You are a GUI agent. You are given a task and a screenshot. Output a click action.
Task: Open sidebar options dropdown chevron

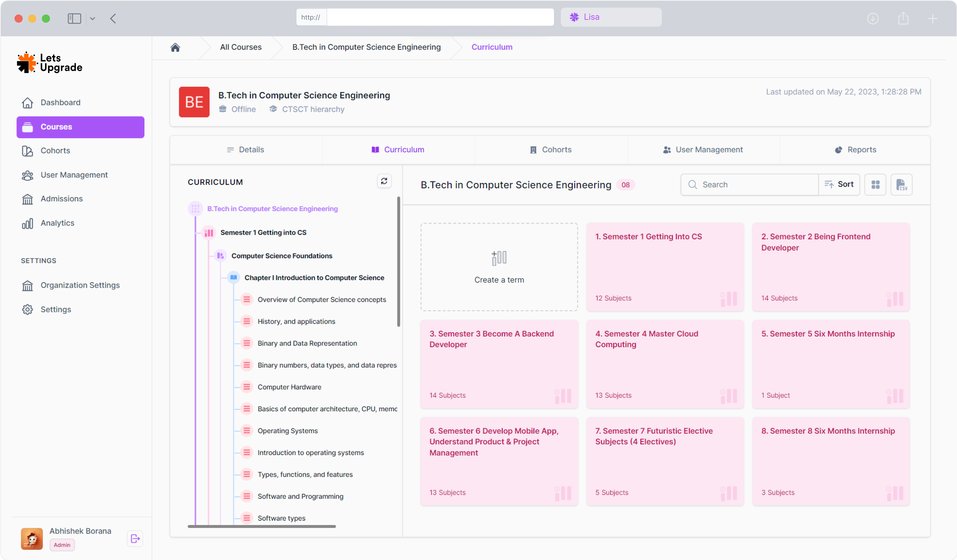[92, 18]
